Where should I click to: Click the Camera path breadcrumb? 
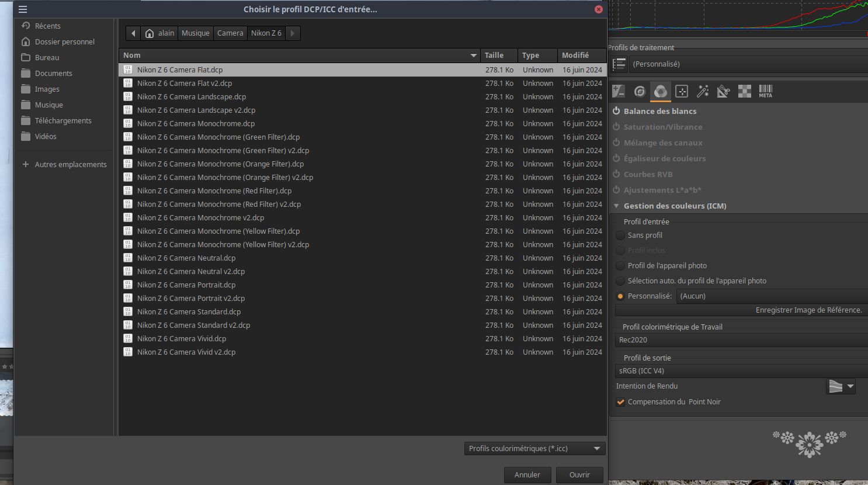click(x=230, y=33)
